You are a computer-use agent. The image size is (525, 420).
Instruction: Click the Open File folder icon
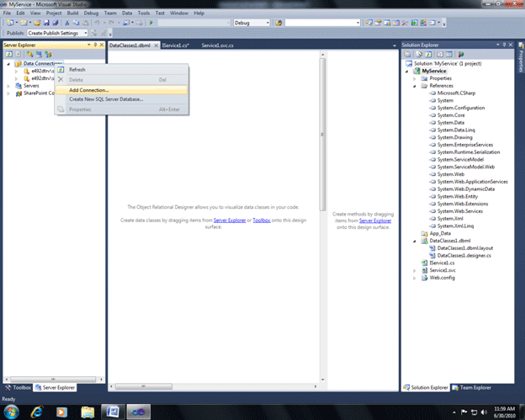37,23
